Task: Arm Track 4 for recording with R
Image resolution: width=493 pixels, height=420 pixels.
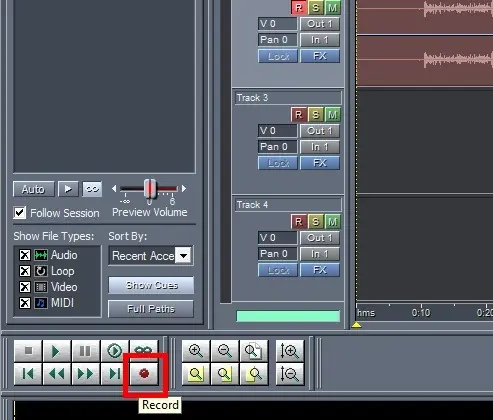Action: pos(298,222)
